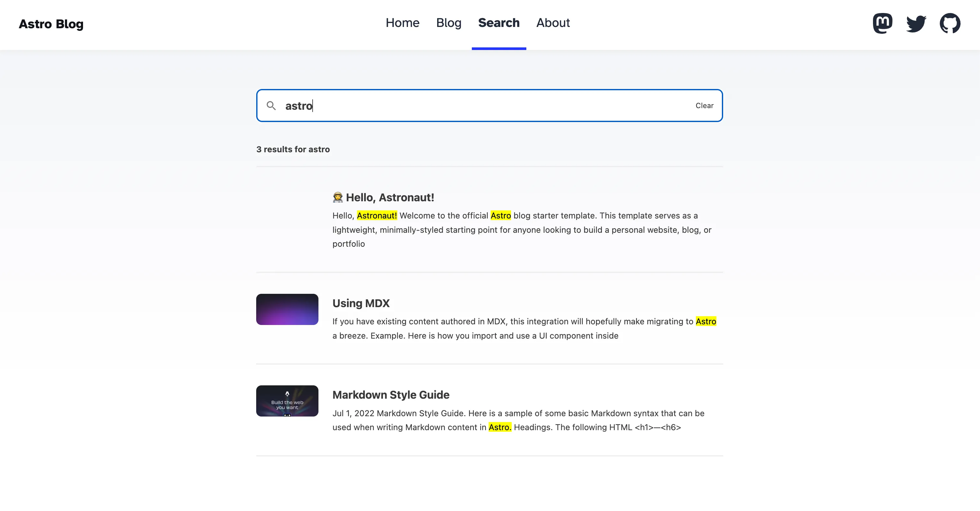
Task: Select the Astro Blog site title
Action: pos(51,24)
